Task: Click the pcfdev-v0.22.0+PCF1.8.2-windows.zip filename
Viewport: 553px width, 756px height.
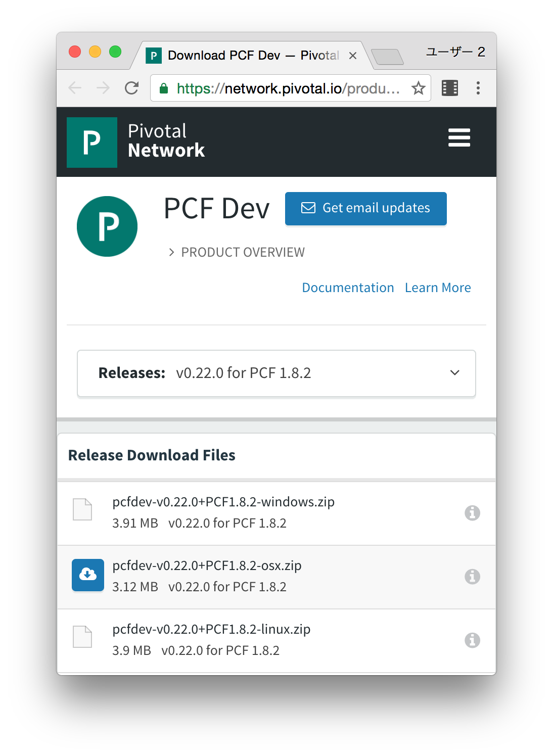Action: point(223,502)
